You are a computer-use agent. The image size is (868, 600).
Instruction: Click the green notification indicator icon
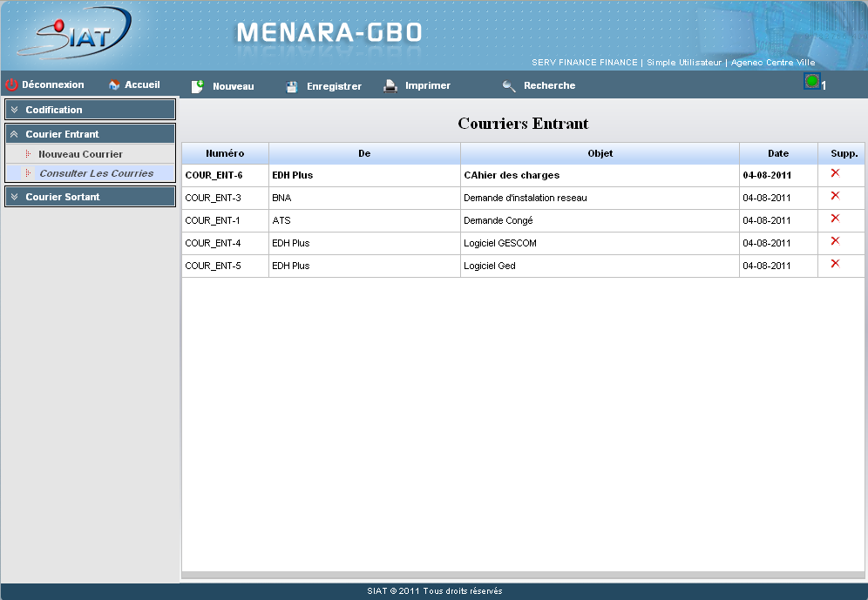pos(811,82)
